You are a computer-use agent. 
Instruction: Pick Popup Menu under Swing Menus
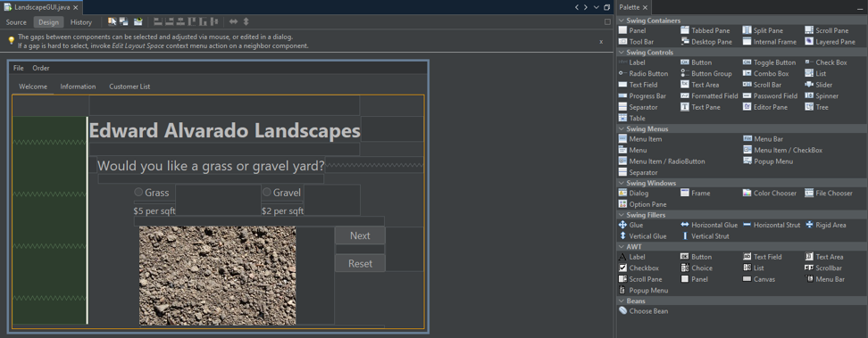coord(768,161)
